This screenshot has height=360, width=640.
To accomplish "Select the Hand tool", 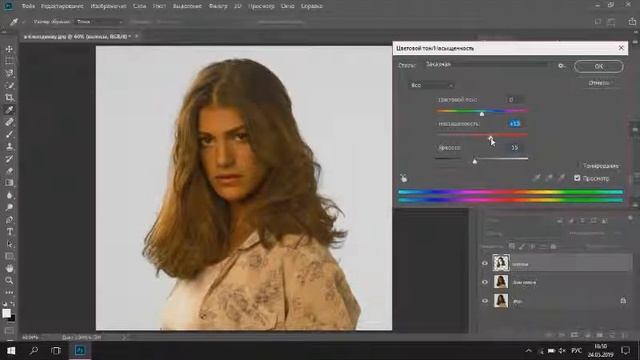I will pos(9,268).
